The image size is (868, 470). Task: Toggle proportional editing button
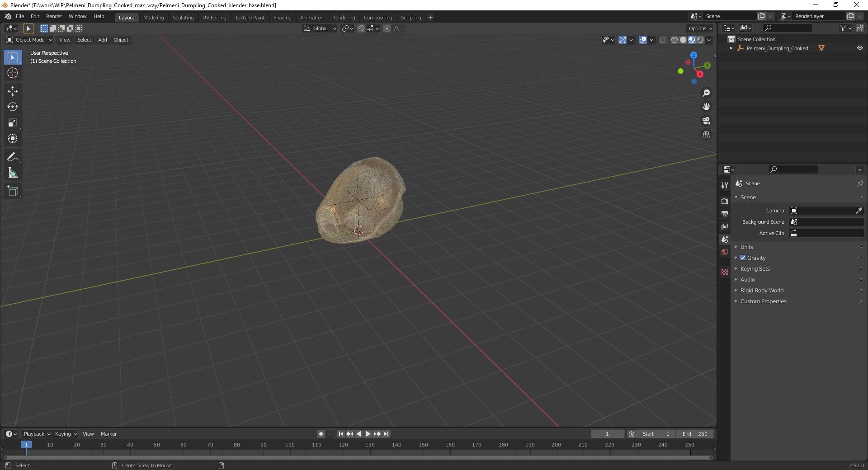point(387,28)
